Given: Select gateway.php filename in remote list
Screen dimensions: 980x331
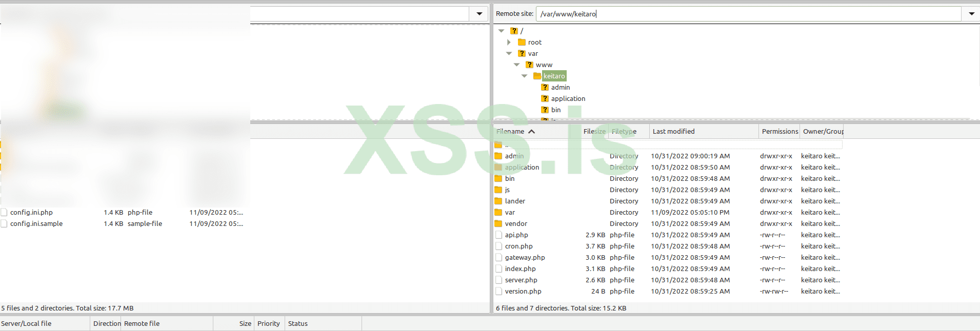Looking at the screenshot, I should 525,257.
